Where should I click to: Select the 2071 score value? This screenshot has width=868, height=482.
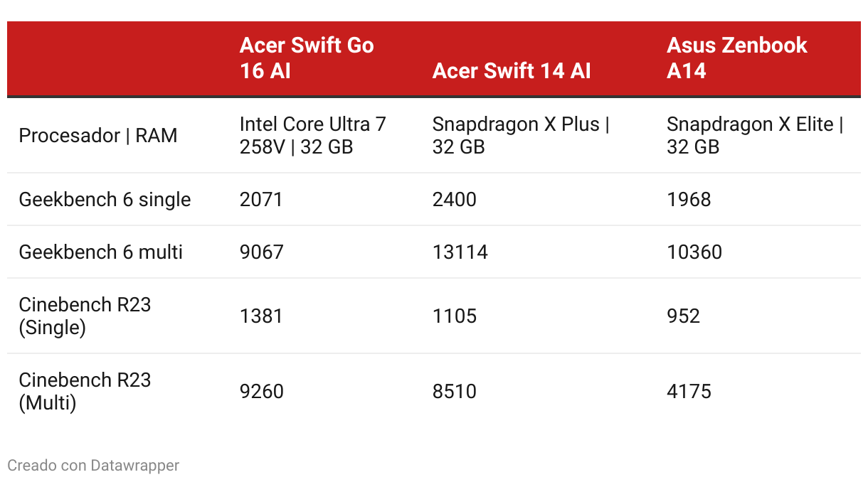[261, 200]
